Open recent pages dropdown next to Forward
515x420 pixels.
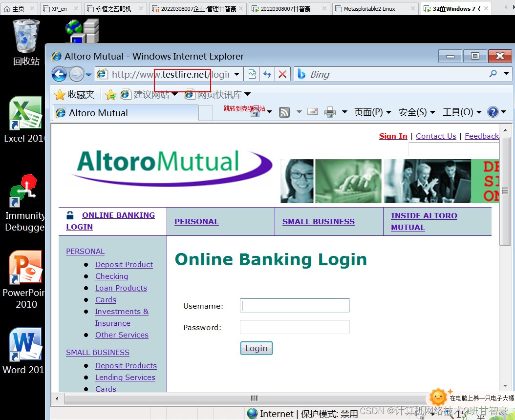click(x=88, y=75)
